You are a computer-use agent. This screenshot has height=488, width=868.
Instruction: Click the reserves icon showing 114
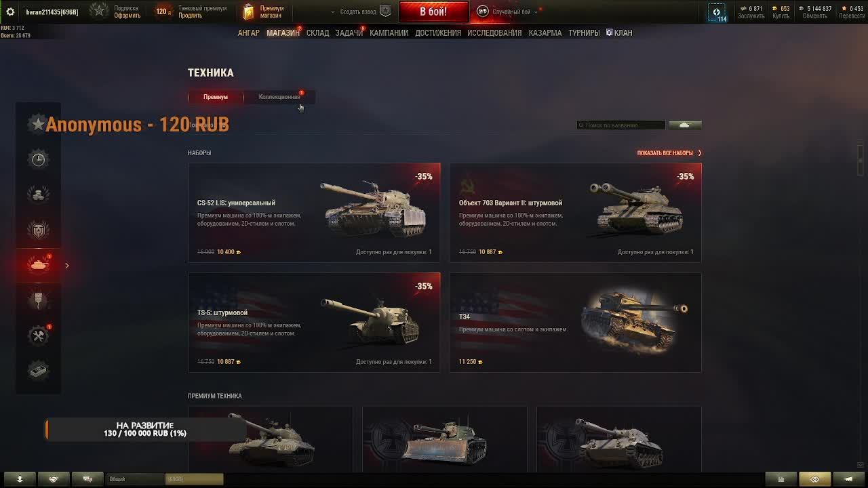[717, 12]
